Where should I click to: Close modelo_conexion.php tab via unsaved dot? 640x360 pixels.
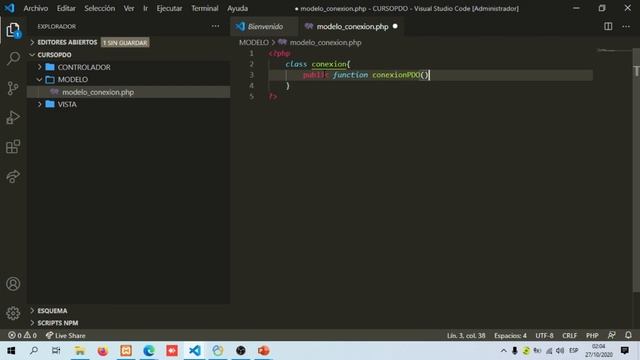pos(395,26)
